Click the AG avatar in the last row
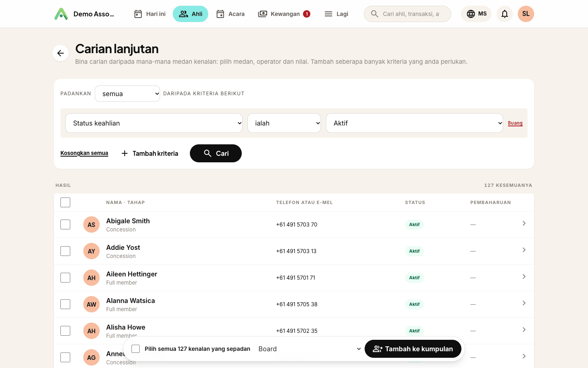588x368 pixels. tap(91, 357)
